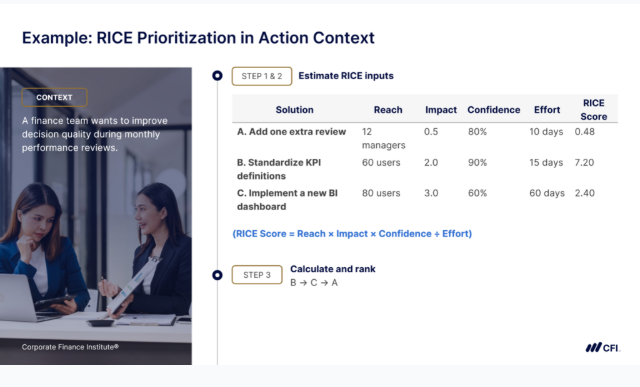The width and height of the screenshot is (640, 387).
Task: Select the STEP 3 badge
Action: (x=257, y=275)
